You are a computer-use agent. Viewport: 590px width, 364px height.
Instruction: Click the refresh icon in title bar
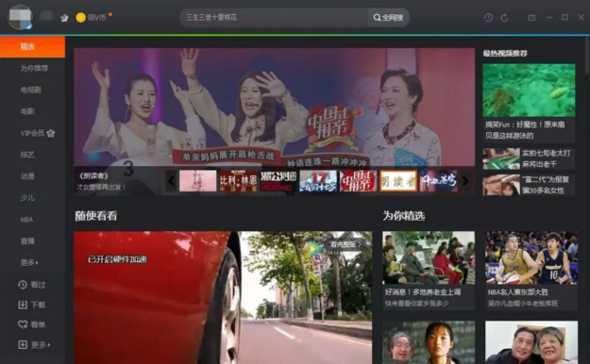pos(505,18)
